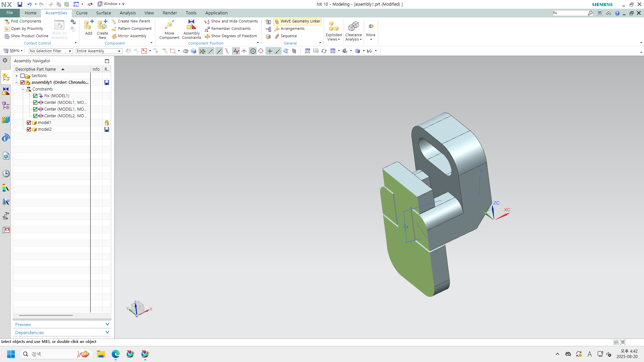Toggle visibility checkbox of model2
644x362 pixels.
coord(29,129)
